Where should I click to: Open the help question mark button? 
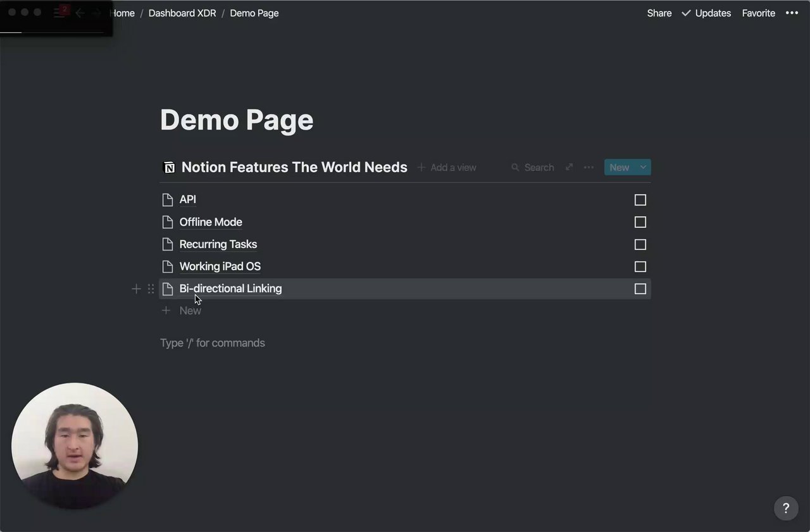(786, 508)
